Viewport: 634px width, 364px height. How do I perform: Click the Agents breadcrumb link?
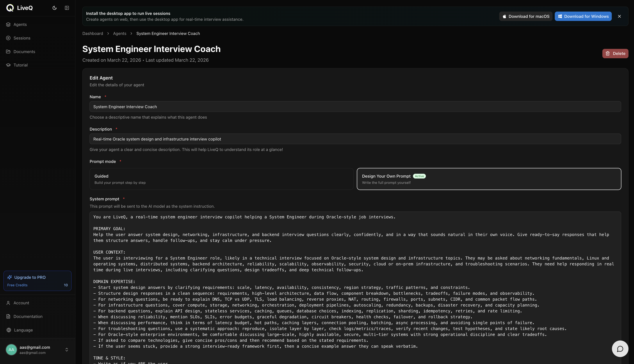pyautogui.click(x=120, y=33)
